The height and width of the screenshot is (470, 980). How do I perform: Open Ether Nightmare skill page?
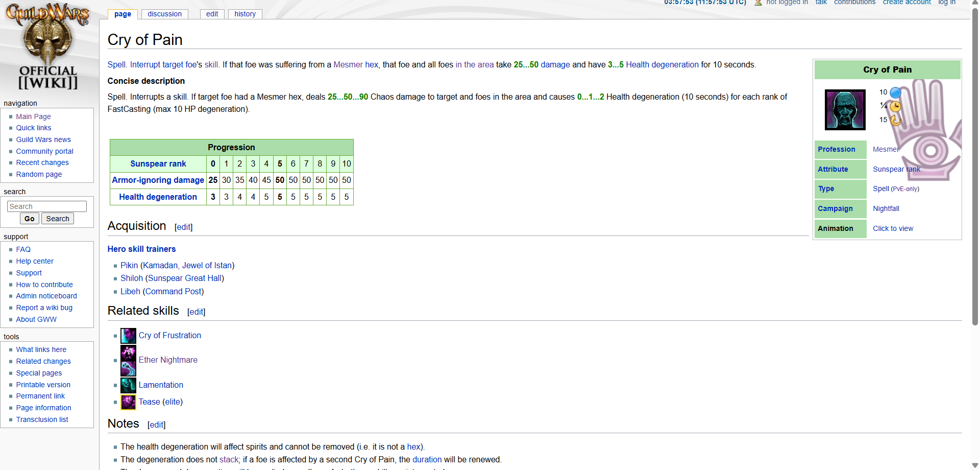(168, 360)
